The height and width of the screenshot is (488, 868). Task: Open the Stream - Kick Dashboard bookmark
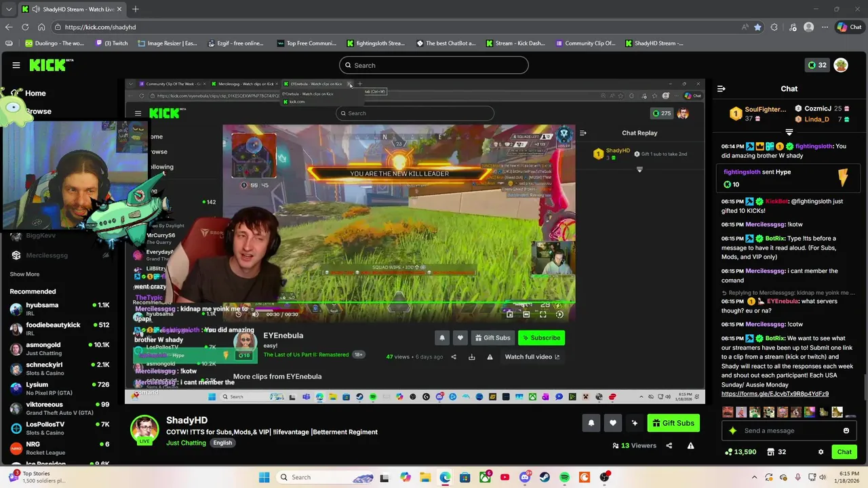pyautogui.click(x=515, y=43)
